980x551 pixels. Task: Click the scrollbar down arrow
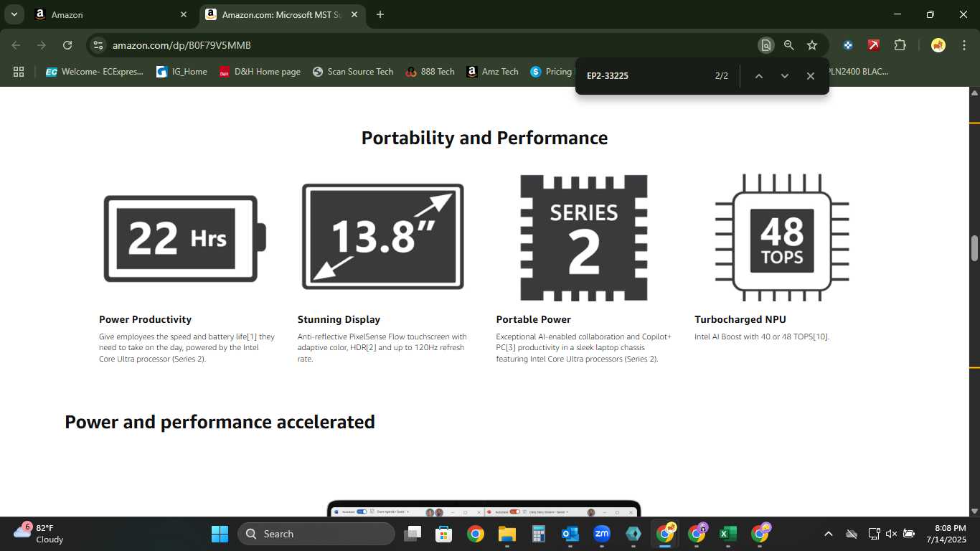pyautogui.click(x=974, y=511)
